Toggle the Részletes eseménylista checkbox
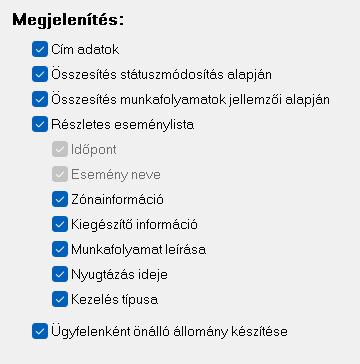Image resolution: width=360 pixels, height=364 pixels. click(40, 124)
